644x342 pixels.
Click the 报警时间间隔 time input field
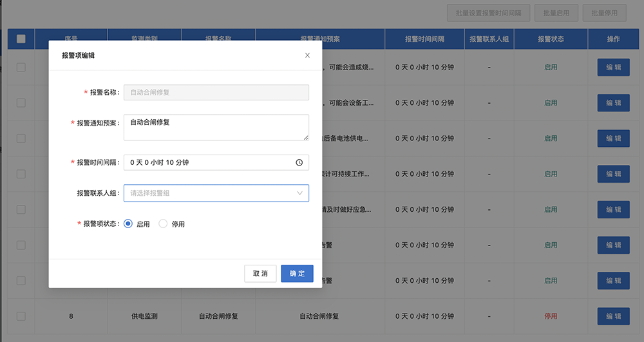click(216, 162)
